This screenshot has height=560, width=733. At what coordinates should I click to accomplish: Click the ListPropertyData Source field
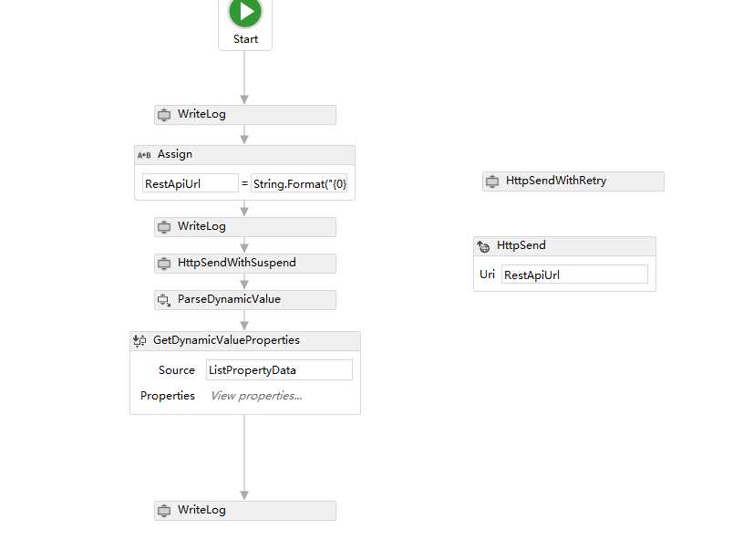coord(279,369)
